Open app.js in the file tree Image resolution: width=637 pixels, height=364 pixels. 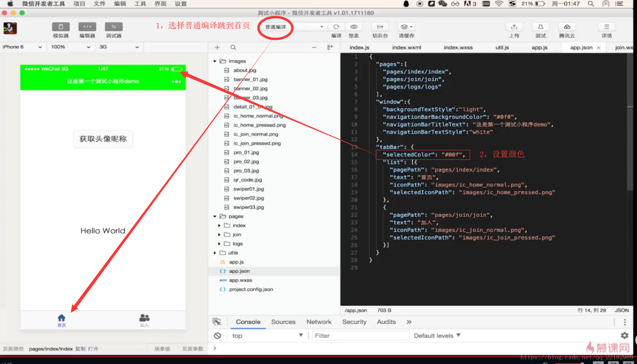[236, 262]
